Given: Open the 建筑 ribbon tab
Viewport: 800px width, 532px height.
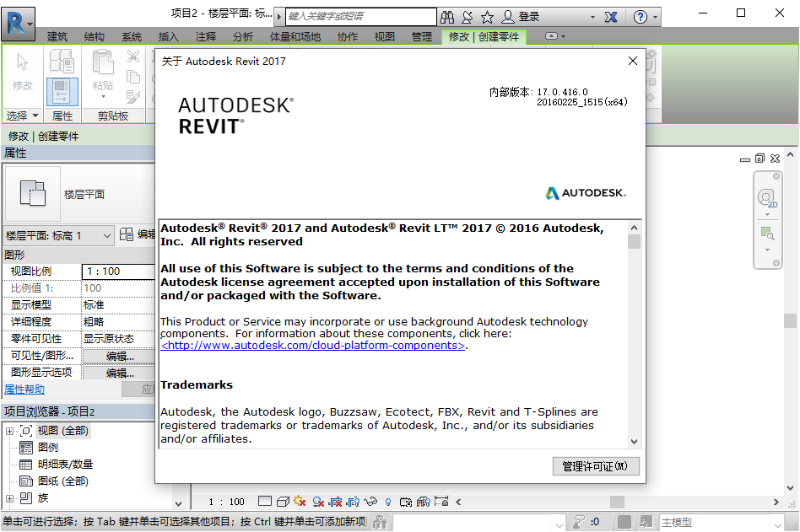Looking at the screenshot, I should pos(57,37).
